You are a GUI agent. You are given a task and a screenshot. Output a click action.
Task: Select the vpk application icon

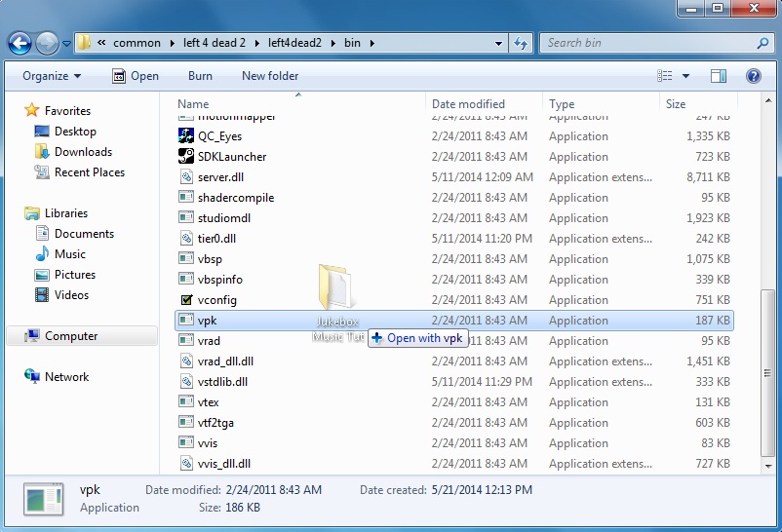pyautogui.click(x=186, y=320)
